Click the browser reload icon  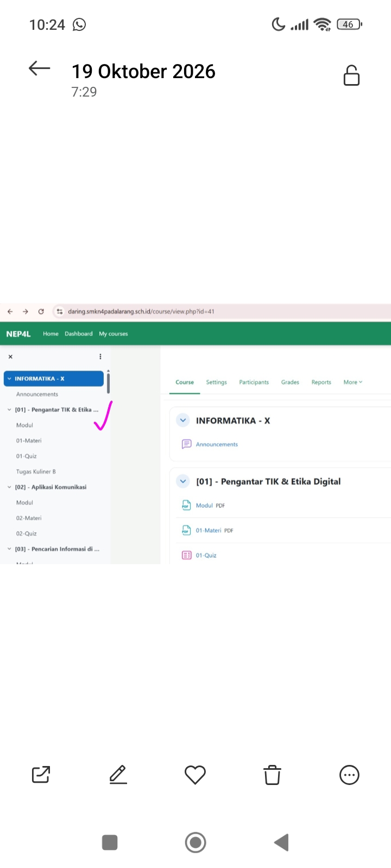[x=41, y=311]
